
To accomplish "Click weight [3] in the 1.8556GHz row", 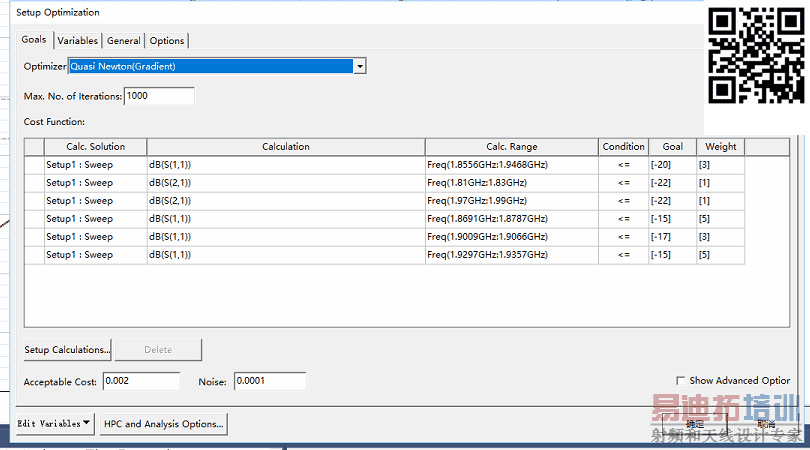I will [721, 165].
